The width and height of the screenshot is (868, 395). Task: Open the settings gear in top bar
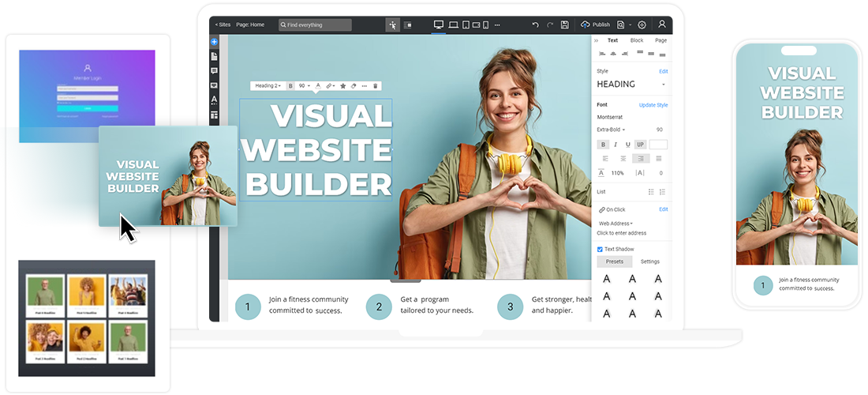tap(642, 24)
